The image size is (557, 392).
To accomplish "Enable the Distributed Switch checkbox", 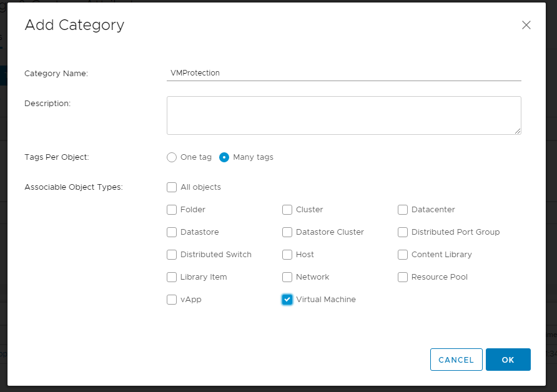I will click(x=172, y=255).
